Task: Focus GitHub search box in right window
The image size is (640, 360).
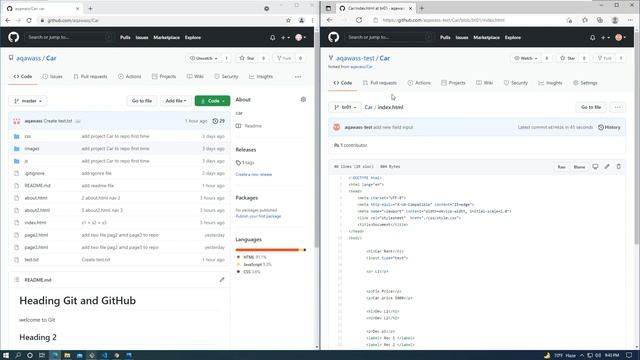Action: pos(389,37)
